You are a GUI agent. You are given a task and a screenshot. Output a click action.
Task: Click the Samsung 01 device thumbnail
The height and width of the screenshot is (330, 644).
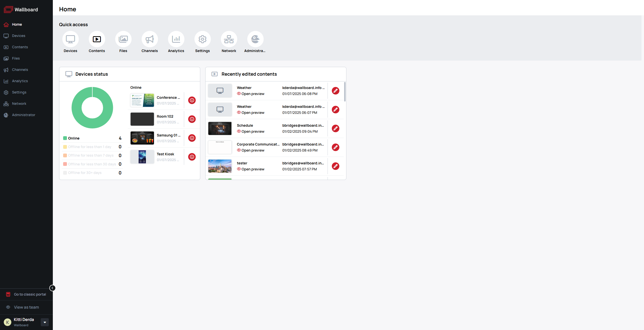pos(142,138)
